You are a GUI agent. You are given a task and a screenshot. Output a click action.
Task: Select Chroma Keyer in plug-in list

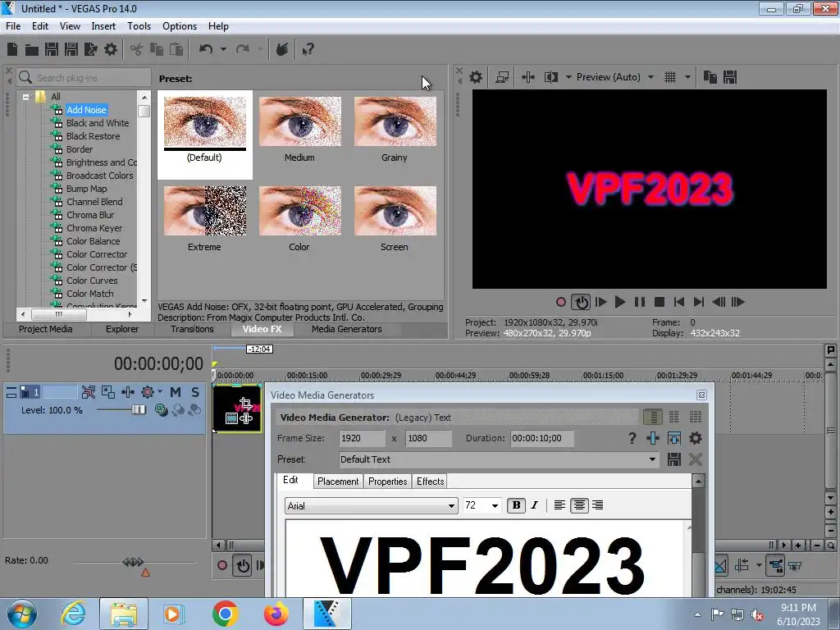click(94, 228)
